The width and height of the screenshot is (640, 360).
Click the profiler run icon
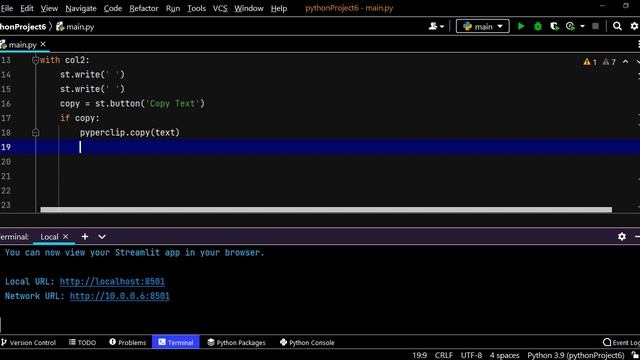570,27
